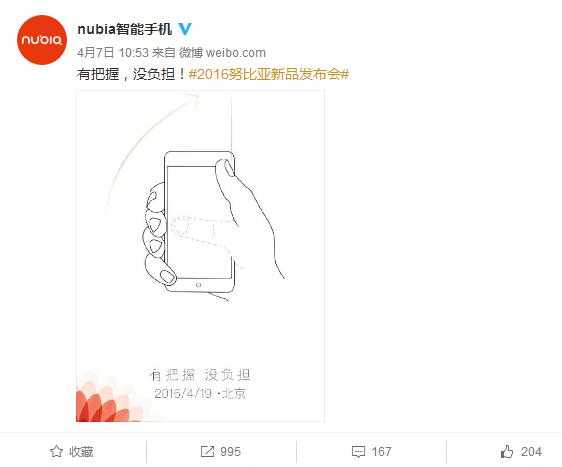Click the comment speech bubble icon
The width and height of the screenshot is (562, 467).
(358, 452)
